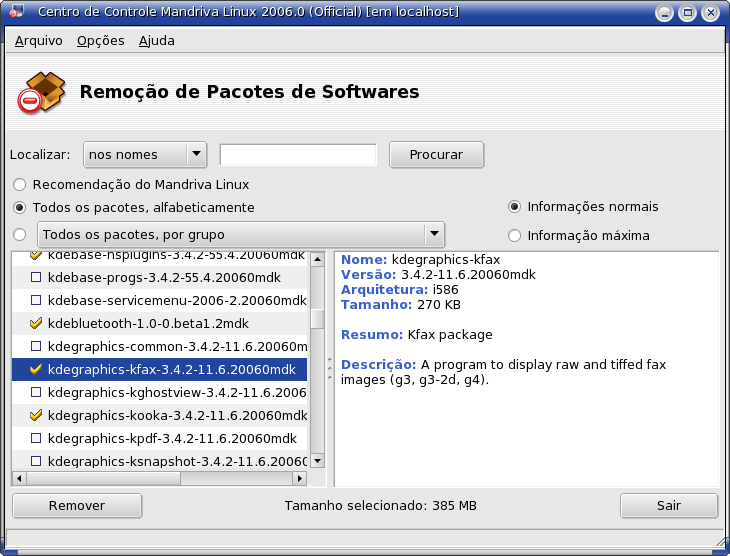
Task: Click the 'Tamanho: 270 KB' detail line
Action: tap(400, 305)
